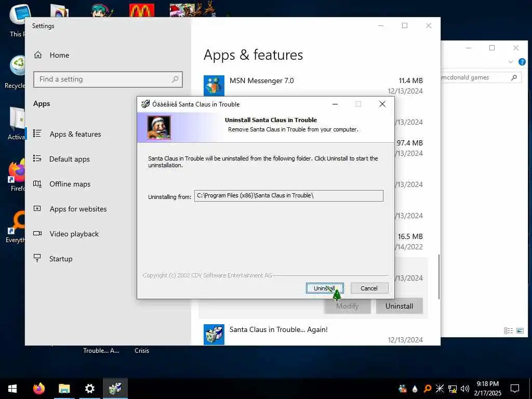Viewport: 532px width, 399px height.
Task: Click the search magnifier in 'Find a setting'
Action: [x=175, y=79]
